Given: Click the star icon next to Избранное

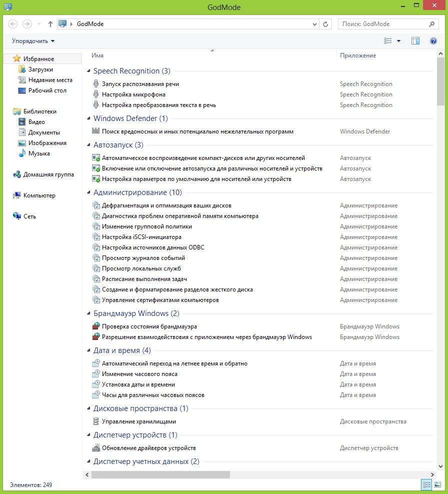Looking at the screenshot, I should pyautogui.click(x=16, y=58).
